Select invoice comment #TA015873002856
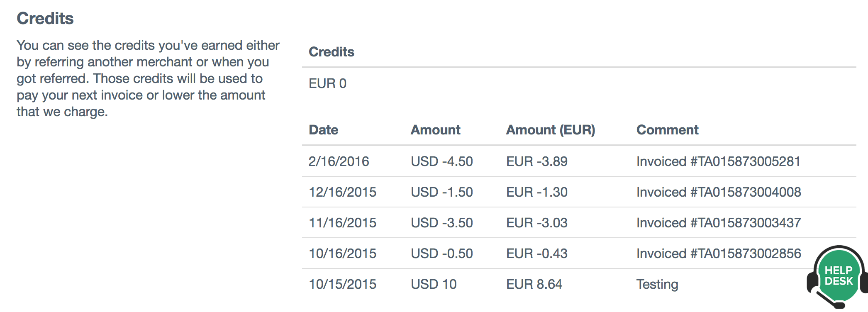The height and width of the screenshot is (312, 868). pos(719,253)
